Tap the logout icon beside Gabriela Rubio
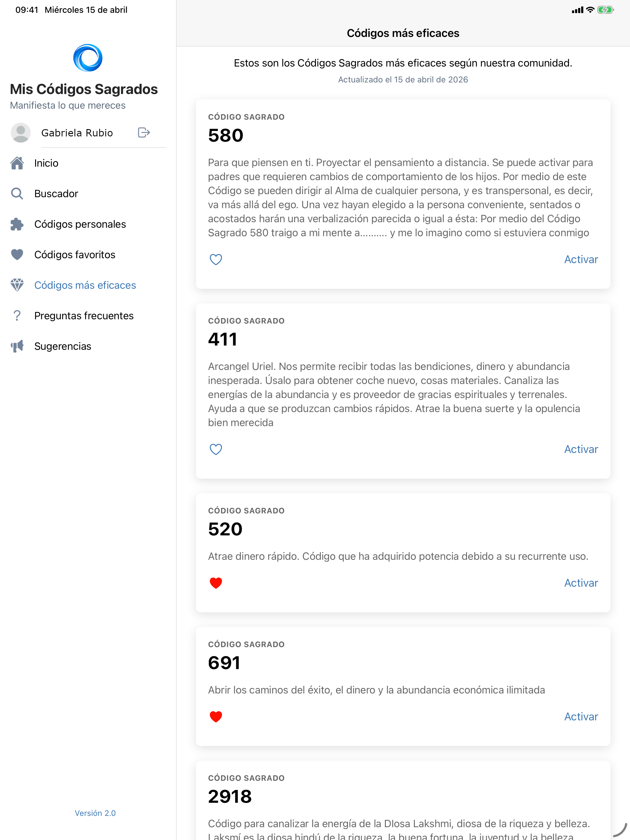630x840 pixels. pyautogui.click(x=144, y=132)
